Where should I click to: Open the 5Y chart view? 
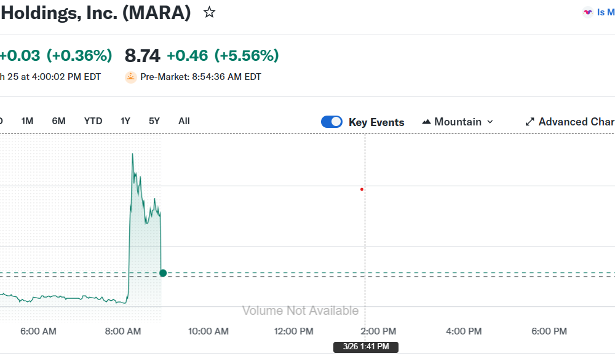pyautogui.click(x=154, y=121)
